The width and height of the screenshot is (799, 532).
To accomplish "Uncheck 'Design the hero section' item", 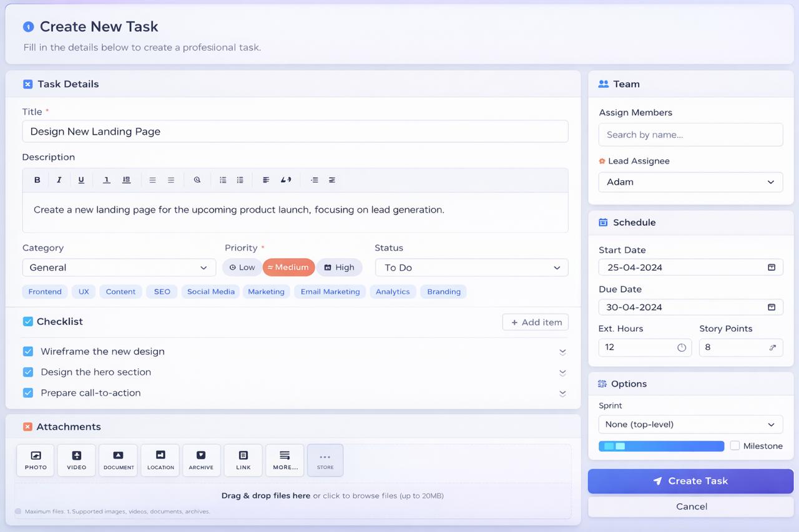I will (x=28, y=372).
